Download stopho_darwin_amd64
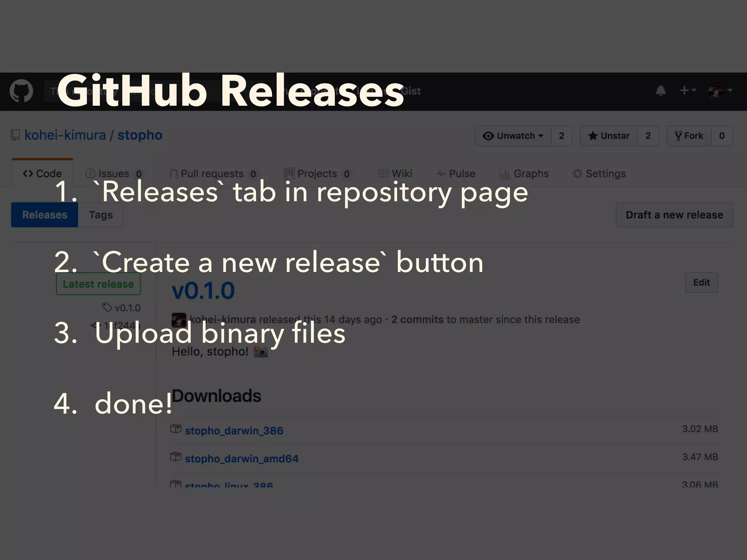747x560 pixels. [241, 458]
